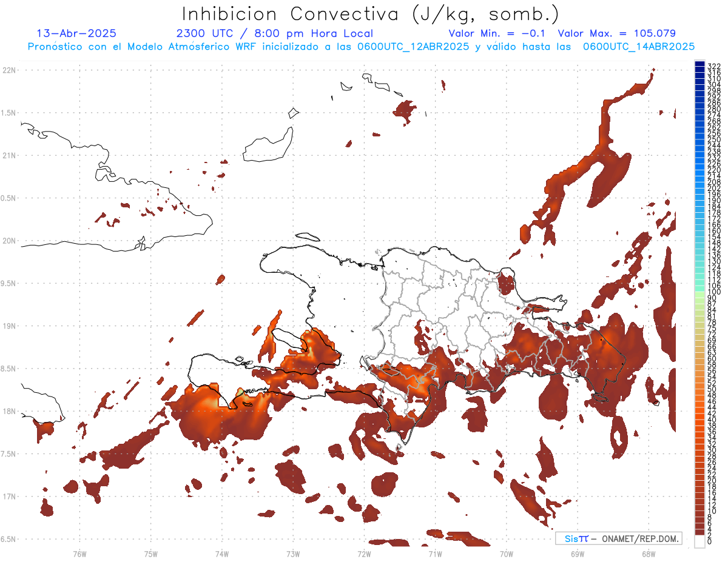Click the '0' value on the color scale

[x=710, y=541]
